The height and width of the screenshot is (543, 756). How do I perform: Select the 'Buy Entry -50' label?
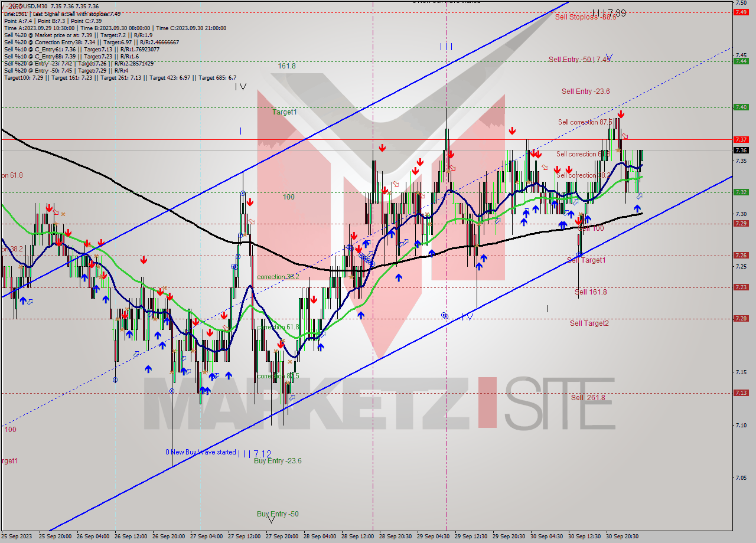click(278, 514)
